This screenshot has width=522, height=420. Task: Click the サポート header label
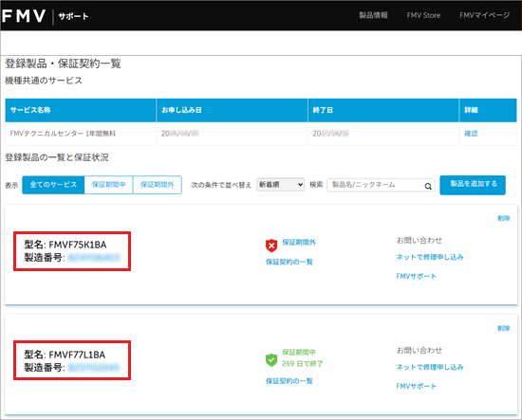[x=73, y=16]
